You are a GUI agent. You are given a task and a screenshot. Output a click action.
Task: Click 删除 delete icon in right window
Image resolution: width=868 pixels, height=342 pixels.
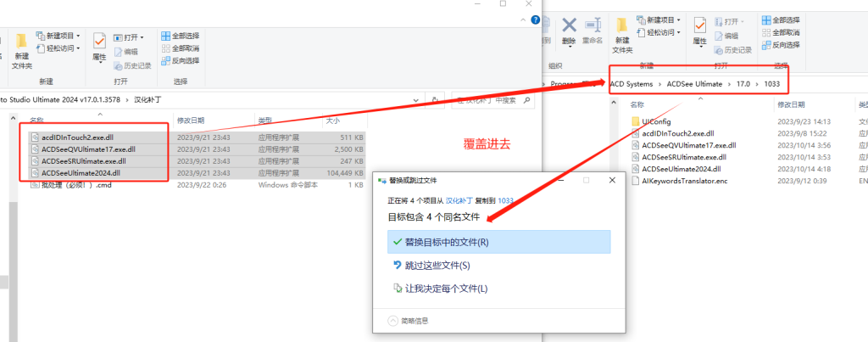point(569,31)
